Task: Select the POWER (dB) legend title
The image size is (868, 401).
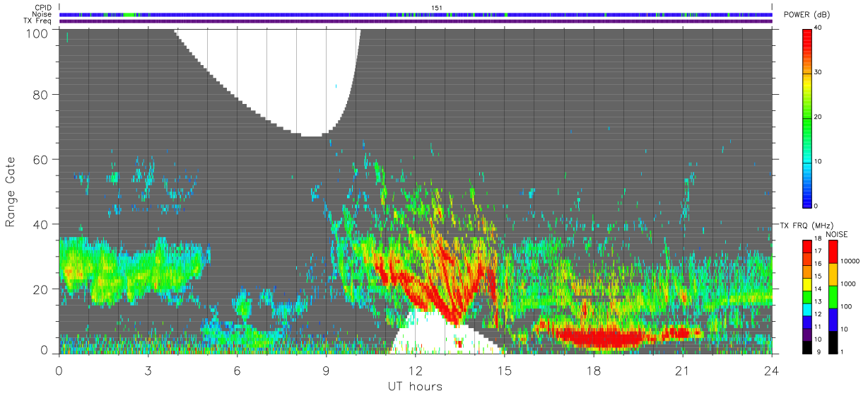Action: [807, 16]
